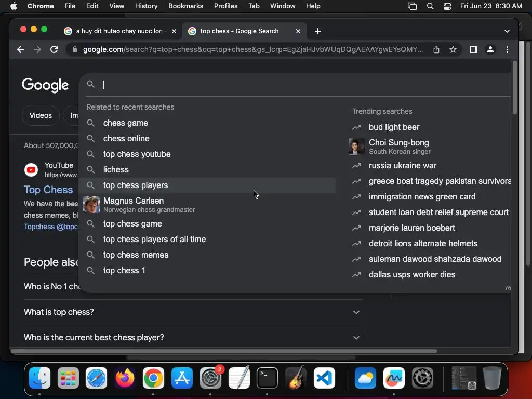This screenshot has width=532, height=399.
Task: Click the Magnus Carlsen suggestion thumbnail
Action: click(91, 205)
